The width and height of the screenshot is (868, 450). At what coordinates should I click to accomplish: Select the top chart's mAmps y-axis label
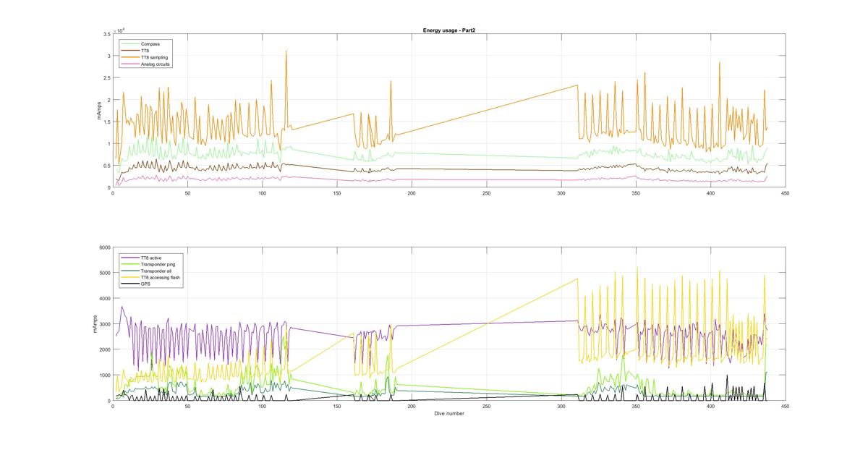(x=101, y=111)
